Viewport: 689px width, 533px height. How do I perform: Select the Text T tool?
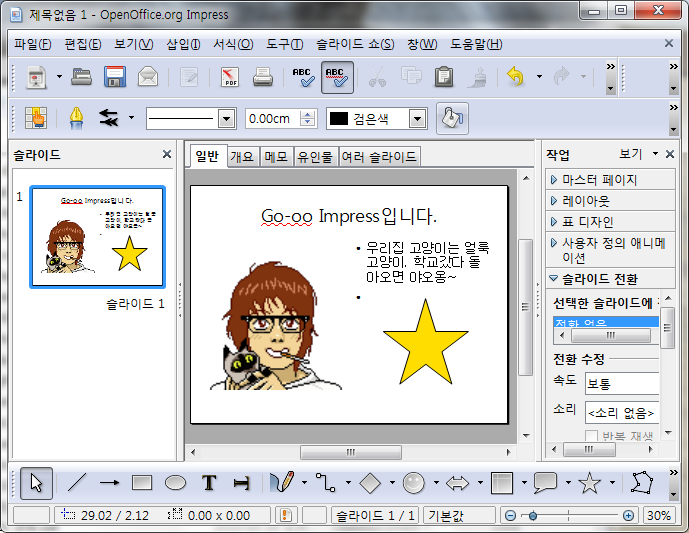click(209, 483)
